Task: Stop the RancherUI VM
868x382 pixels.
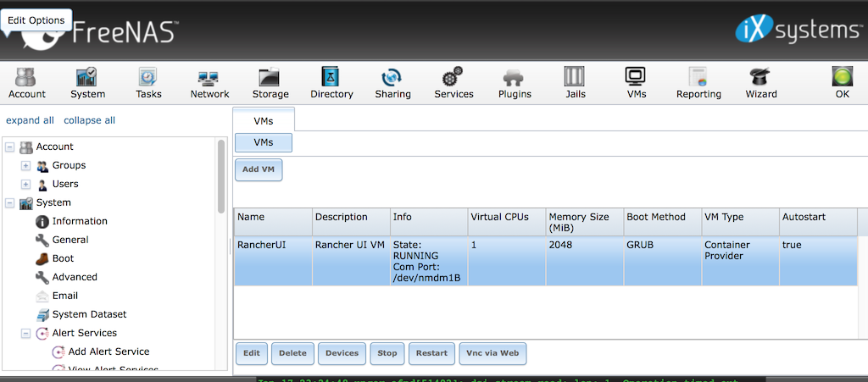Action: (x=387, y=353)
